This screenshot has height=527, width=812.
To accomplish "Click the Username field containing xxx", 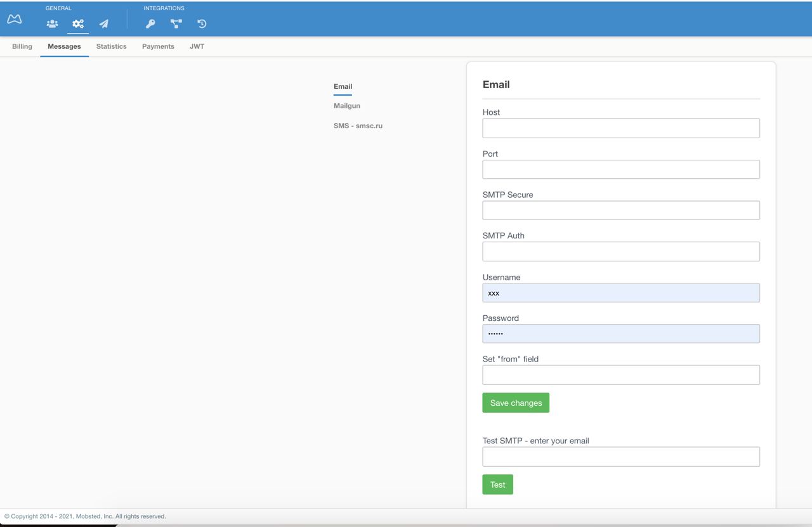I will tap(621, 293).
